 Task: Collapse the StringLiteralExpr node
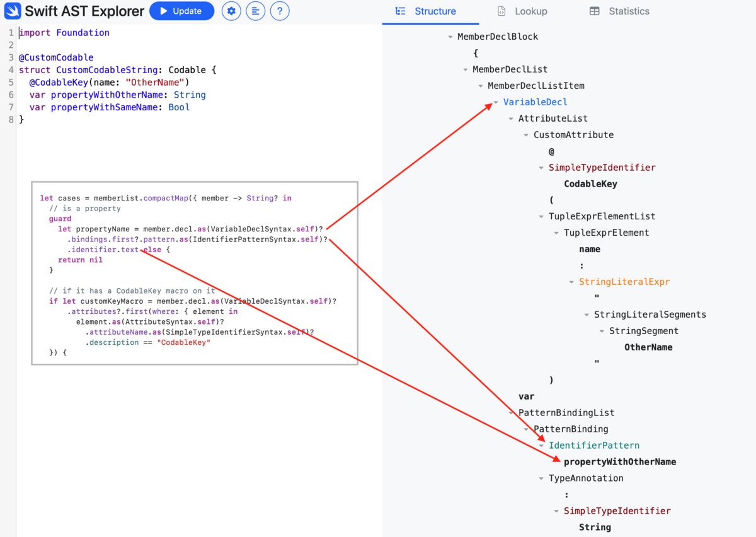point(571,282)
